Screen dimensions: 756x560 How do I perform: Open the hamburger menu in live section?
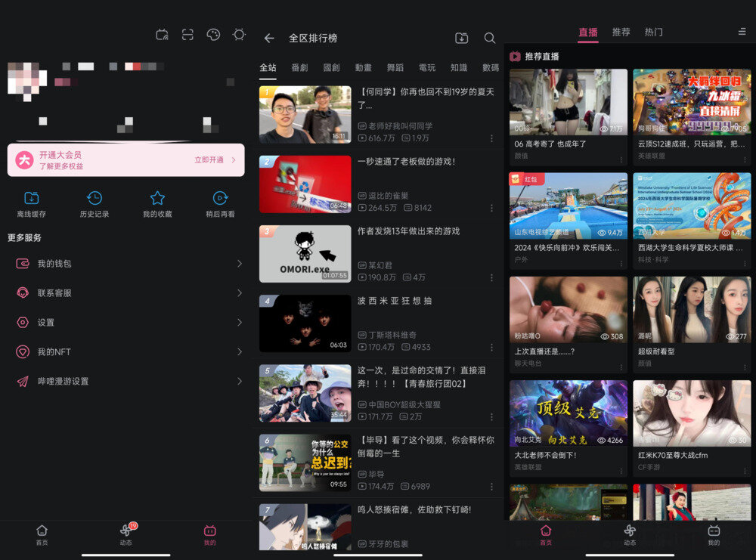pos(742,32)
